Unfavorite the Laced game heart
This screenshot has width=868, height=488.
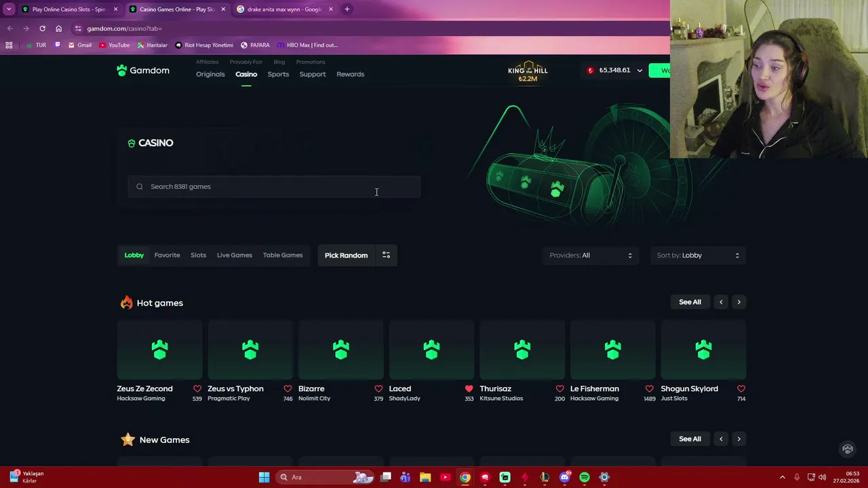pyautogui.click(x=469, y=389)
